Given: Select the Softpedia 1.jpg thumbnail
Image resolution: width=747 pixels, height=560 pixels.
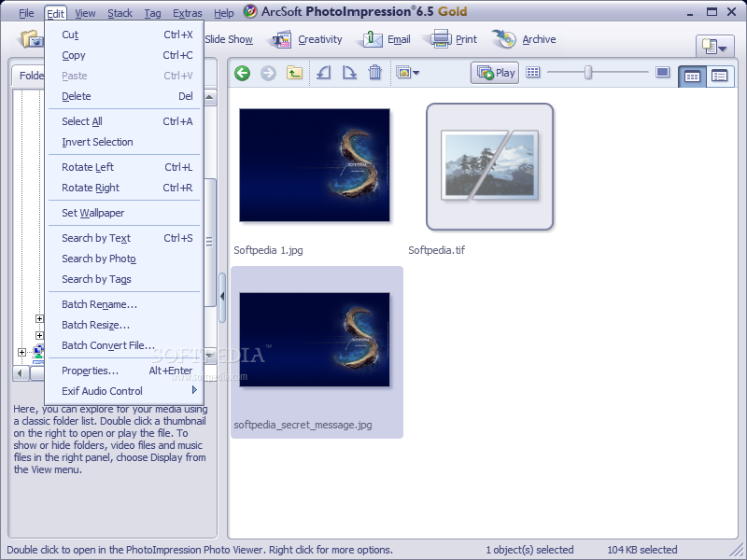Looking at the screenshot, I should click(x=315, y=165).
